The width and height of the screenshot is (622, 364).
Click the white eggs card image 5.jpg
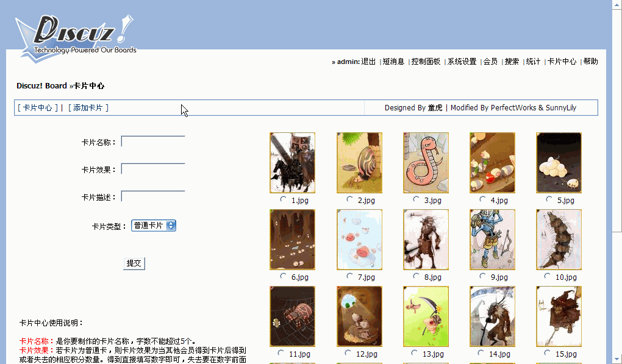pos(559,163)
